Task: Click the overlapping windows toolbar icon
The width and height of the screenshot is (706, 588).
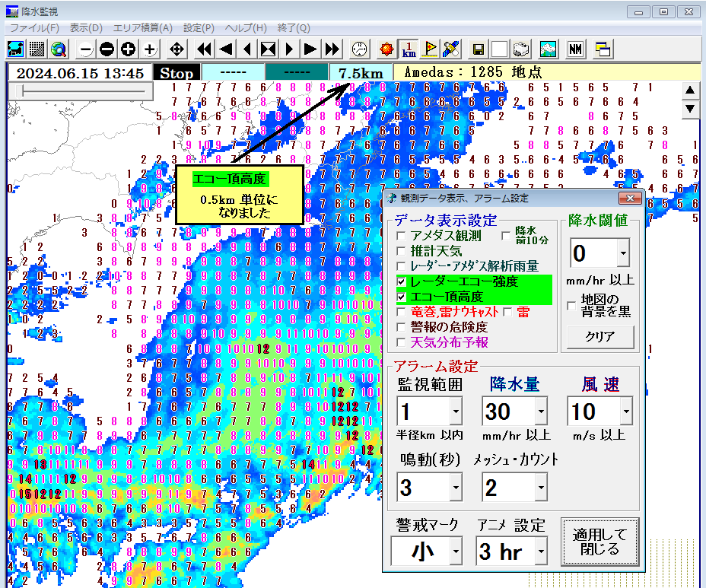Action: click(603, 49)
